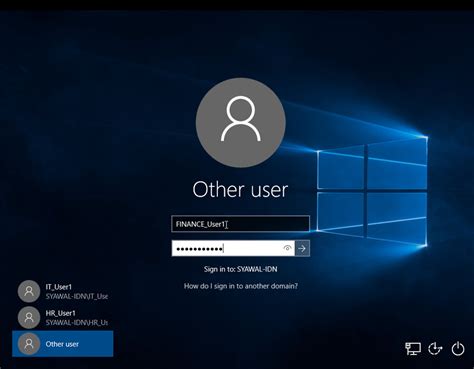Select the IT_User1 account
This screenshot has height=369, width=474.
[x=63, y=291]
